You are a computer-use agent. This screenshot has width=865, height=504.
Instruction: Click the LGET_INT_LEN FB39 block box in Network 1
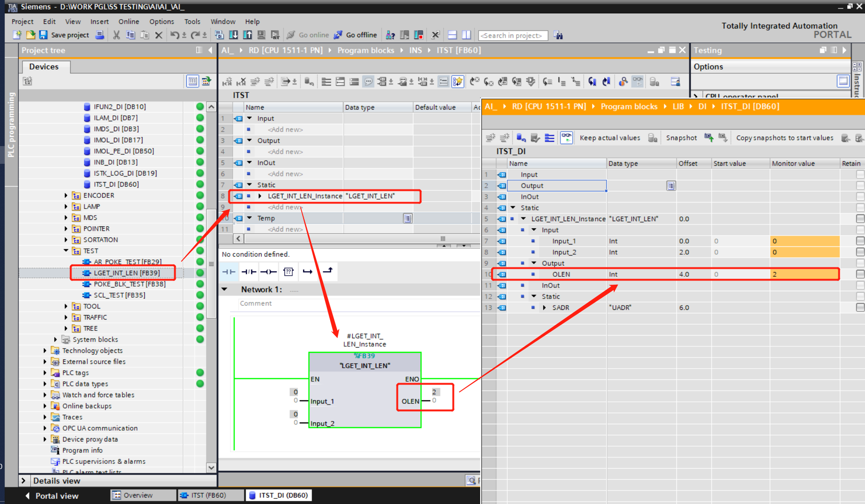pyautogui.click(x=365, y=390)
